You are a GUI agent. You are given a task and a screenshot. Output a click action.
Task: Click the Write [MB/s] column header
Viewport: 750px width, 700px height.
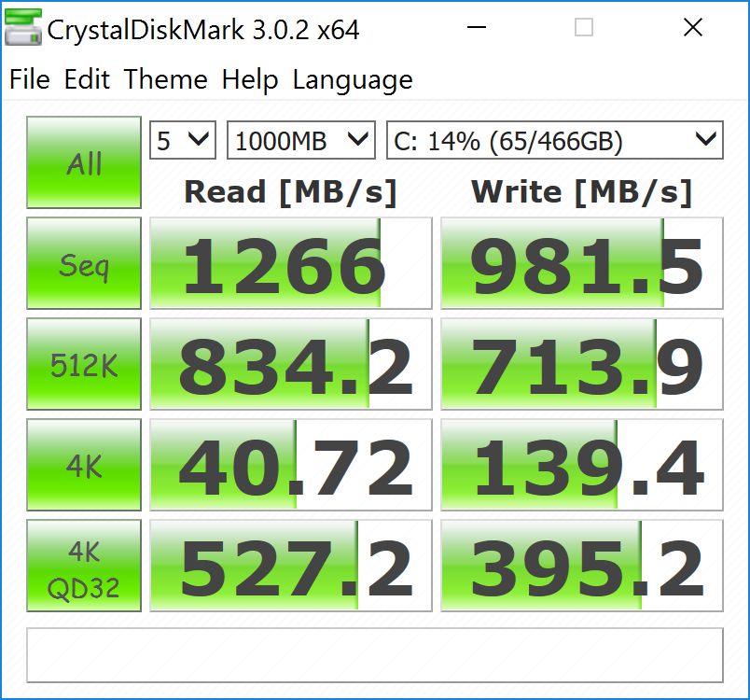click(582, 192)
